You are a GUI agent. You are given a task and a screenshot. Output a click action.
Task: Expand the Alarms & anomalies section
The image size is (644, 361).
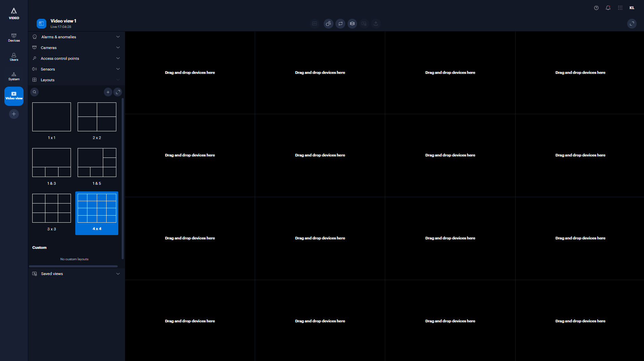pyautogui.click(x=76, y=37)
